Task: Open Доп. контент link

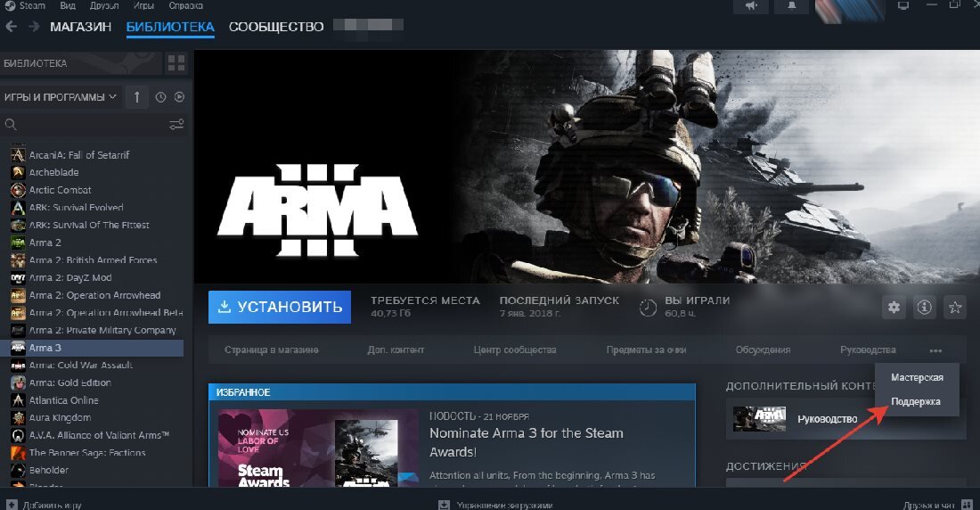Action: 396,350
